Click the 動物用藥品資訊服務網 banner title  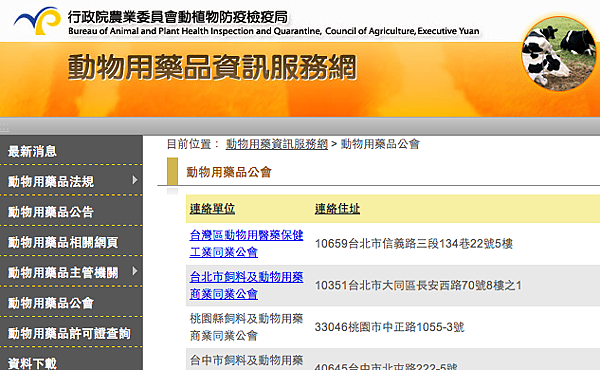pyautogui.click(x=212, y=68)
